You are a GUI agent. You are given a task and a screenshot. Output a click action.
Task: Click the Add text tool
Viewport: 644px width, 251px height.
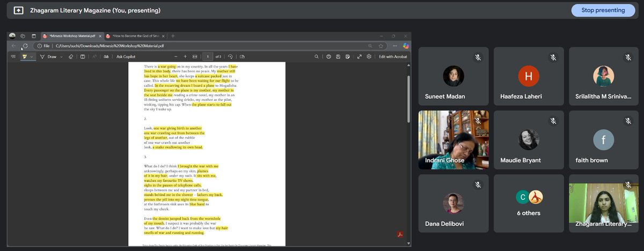[x=82, y=56]
